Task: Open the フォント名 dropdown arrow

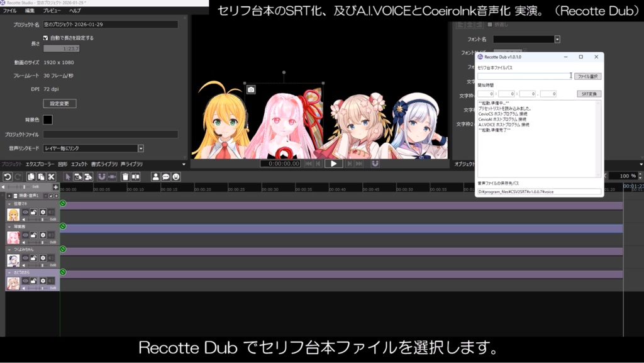Action: (557, 40)
